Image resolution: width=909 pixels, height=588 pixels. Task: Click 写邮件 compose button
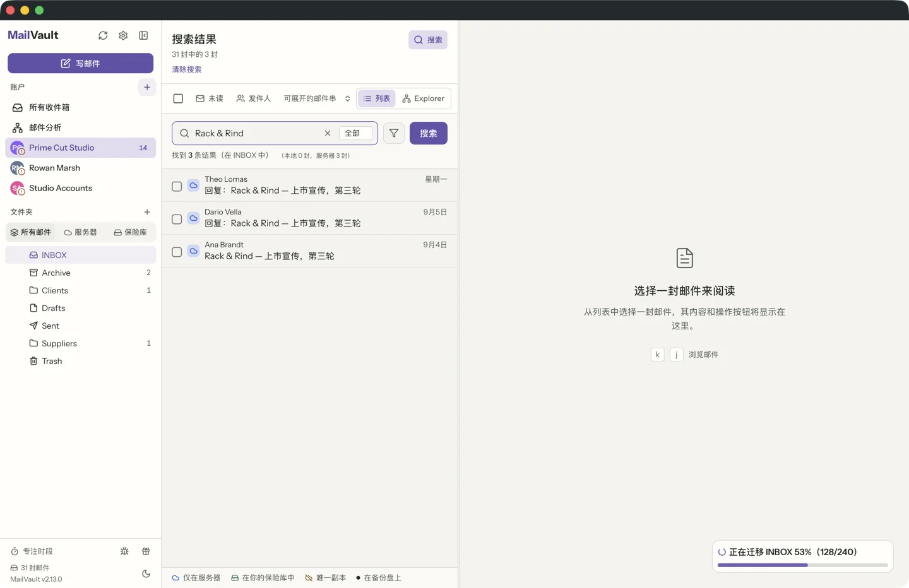(x=80, y=63)
